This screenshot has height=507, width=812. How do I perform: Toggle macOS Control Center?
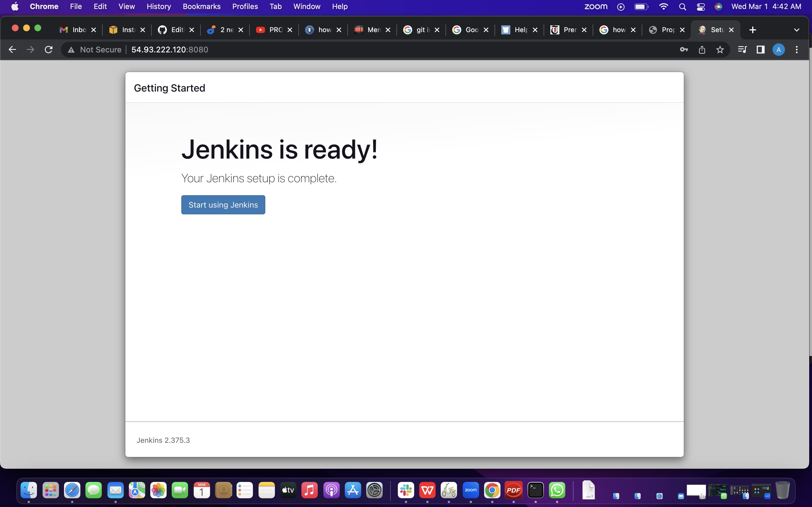[701, 6]
